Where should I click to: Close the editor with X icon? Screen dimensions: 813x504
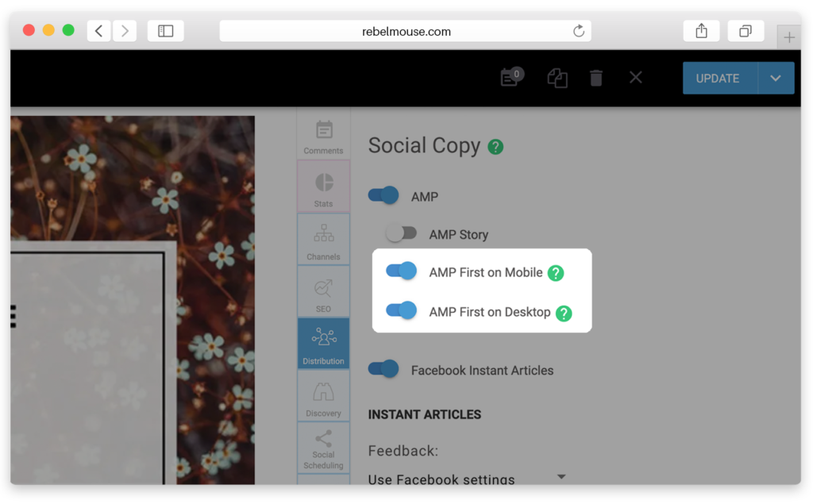pyautogui.click(x=636, y=78)
